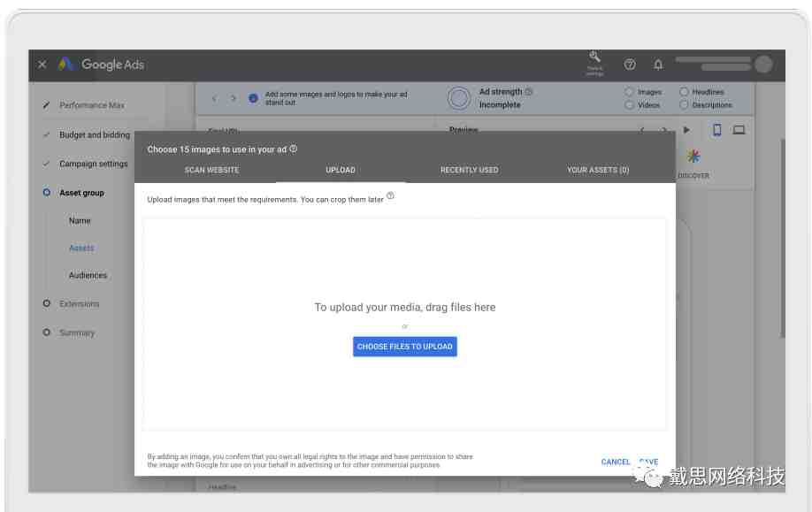Click the account avatar circle
This screenshot has height=512, width=812.
(763, 65)
